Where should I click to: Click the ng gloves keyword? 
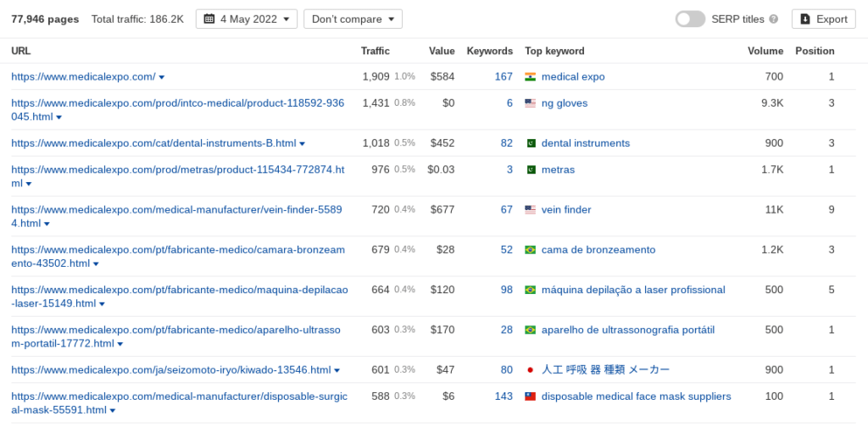565,103
